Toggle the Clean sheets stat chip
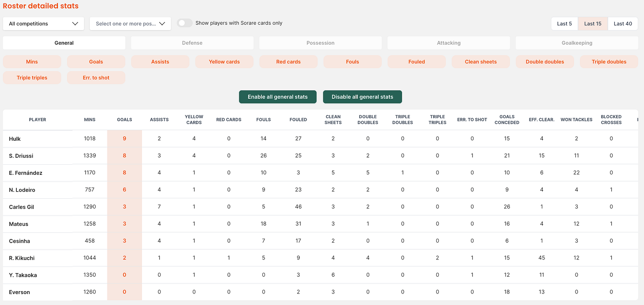 [481, 62]
